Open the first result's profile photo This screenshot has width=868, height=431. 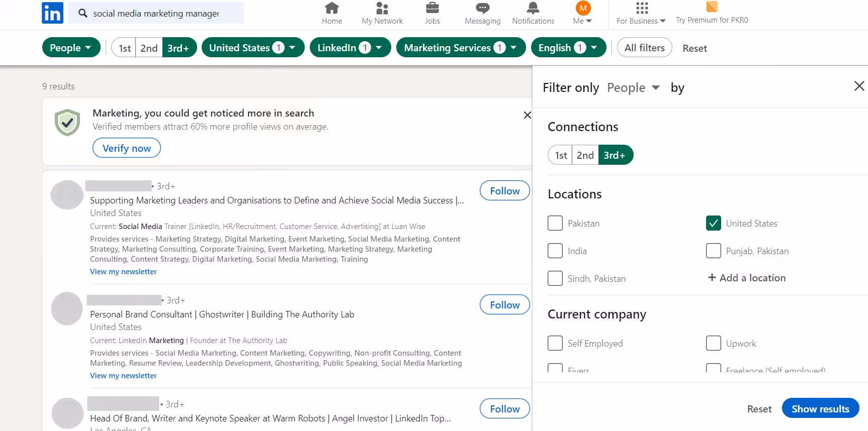pyautogui.click(x=67, y=195)
